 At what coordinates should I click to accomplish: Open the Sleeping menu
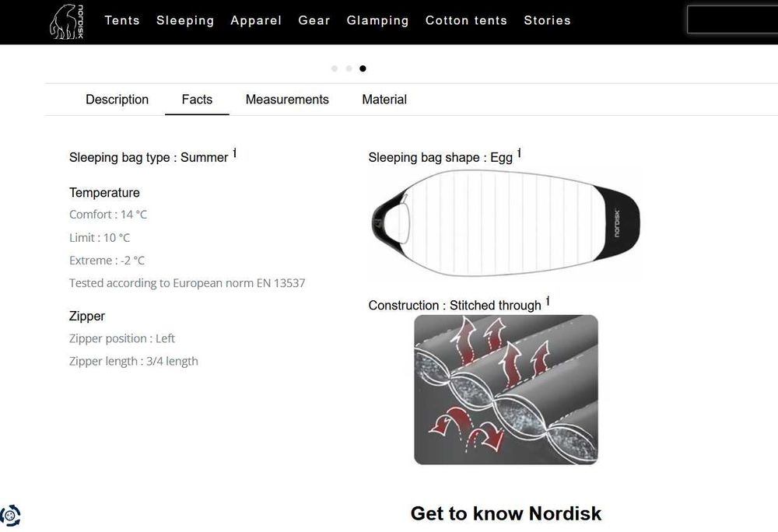(185, 21)
